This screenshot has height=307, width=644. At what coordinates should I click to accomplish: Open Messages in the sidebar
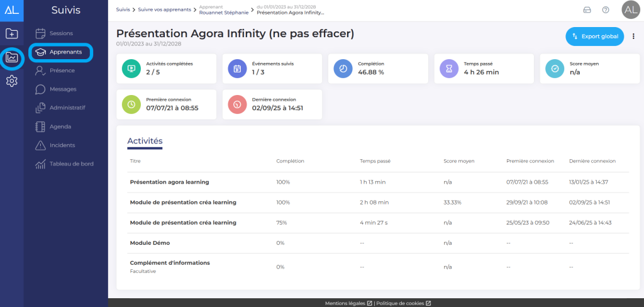[62, 89]
